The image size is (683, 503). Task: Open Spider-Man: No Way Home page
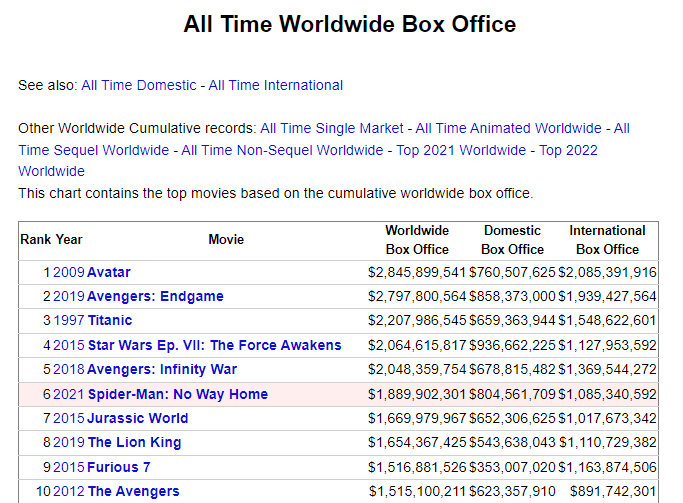[178, 394]
